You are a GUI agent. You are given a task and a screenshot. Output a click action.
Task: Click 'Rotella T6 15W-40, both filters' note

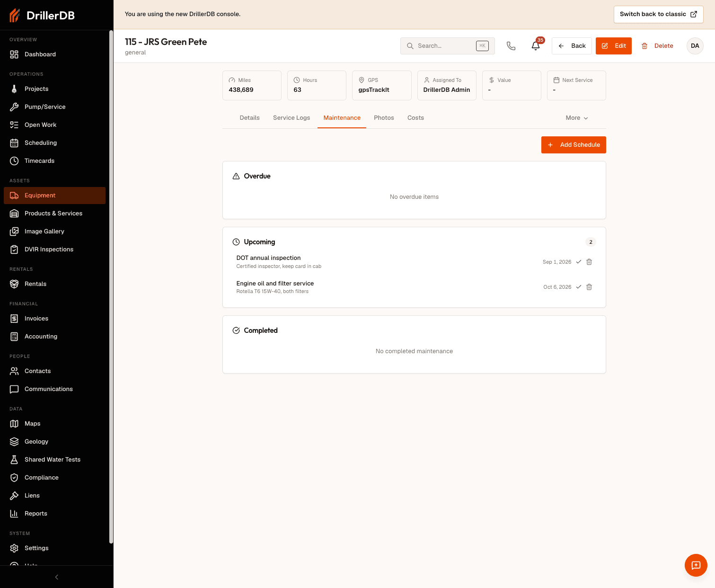(272, 292)
